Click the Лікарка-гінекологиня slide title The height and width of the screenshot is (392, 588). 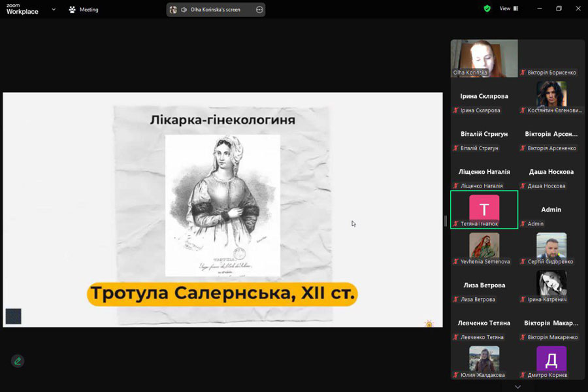223,120
